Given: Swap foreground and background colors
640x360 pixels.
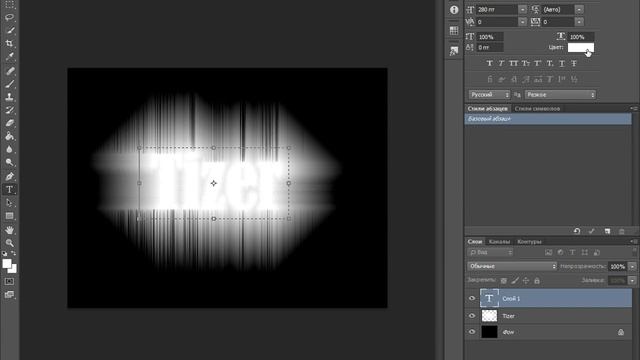Looking at the screenshot, I should click(x=13, y=253).
